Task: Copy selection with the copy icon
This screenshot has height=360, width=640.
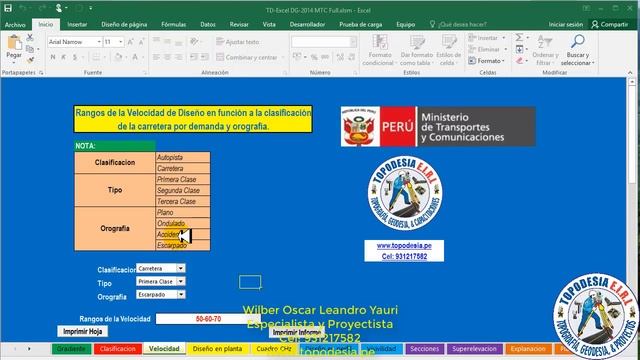Action: 30,49
